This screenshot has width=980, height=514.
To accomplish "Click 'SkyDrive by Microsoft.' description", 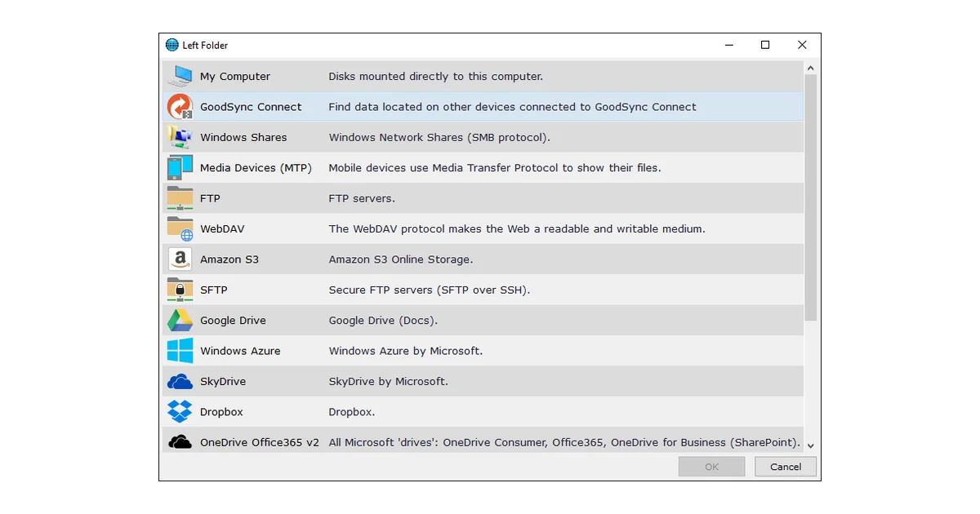I will pos(389,382).
